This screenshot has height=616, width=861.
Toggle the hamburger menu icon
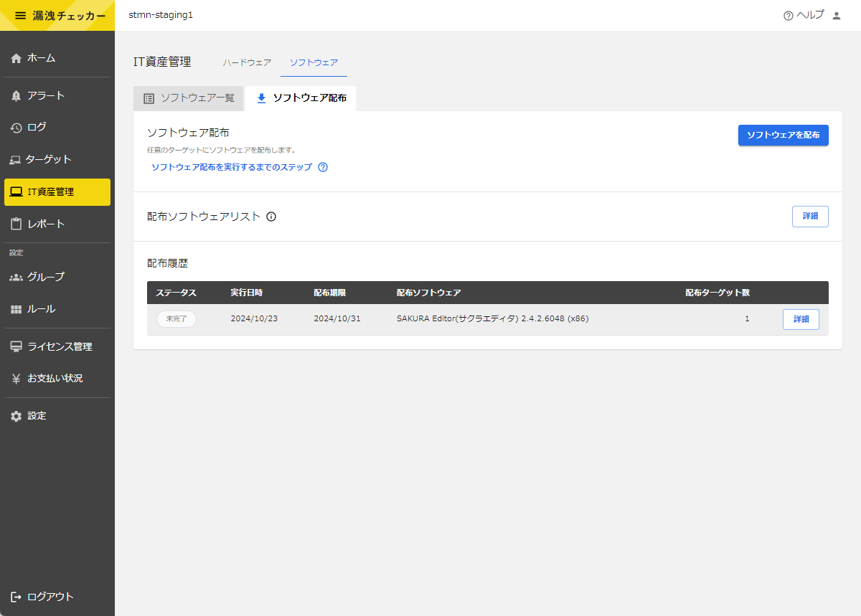point(20,15)
